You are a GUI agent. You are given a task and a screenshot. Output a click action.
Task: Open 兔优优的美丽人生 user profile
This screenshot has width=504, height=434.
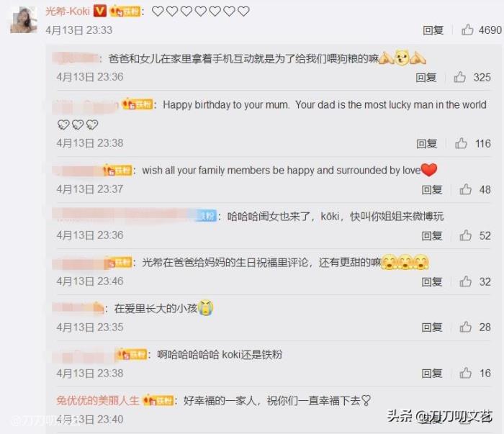(x=98, y=400)
